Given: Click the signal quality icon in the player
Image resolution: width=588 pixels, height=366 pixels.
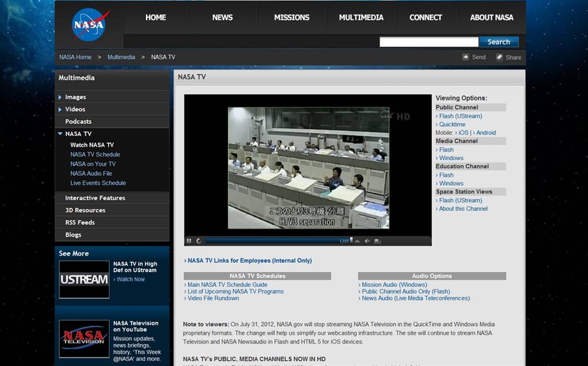Looking at the screenshot, I should (x=357, y=241).
